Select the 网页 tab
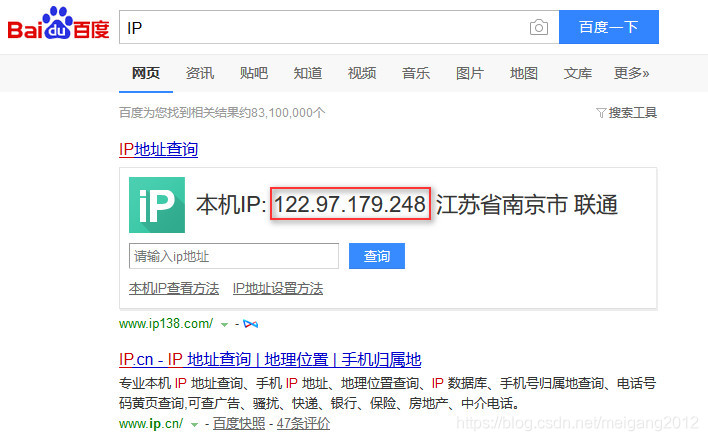708x441 pixels. [146, 73]
